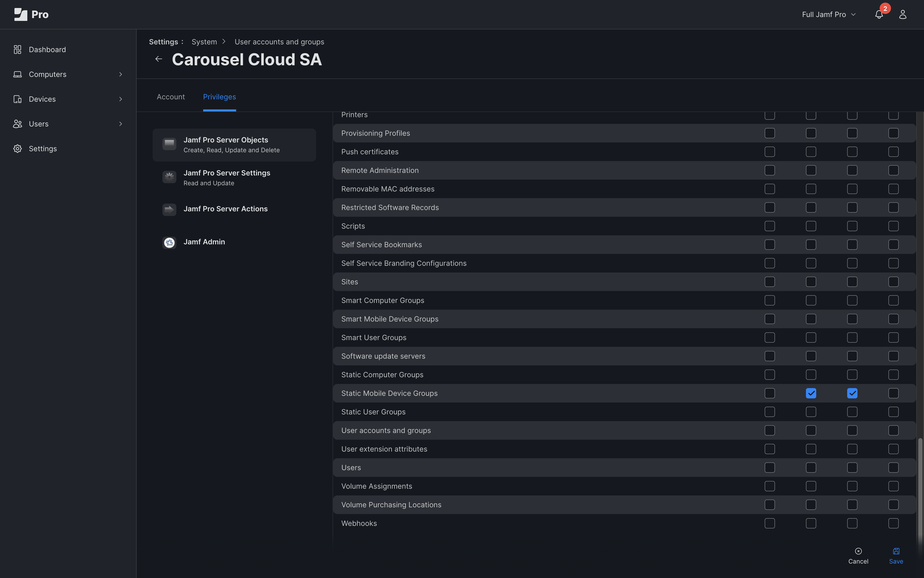
Task: Click the 'Software update servers' label
Action: pyautogui.click(x=383, y=356)
